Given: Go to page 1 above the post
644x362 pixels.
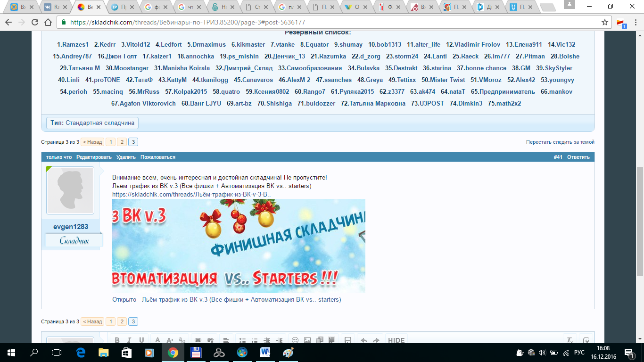Looking at the screenshot, I should pos(110,142).
